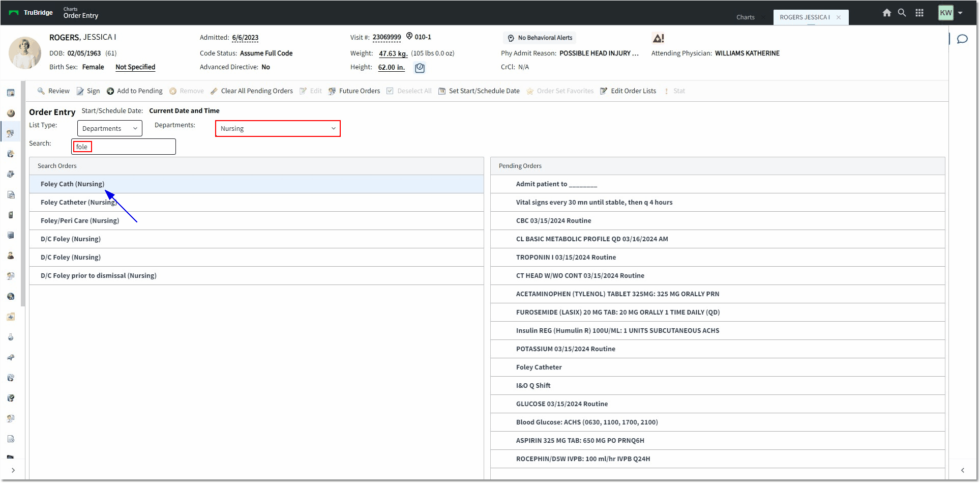Viewport: 980px width, 483px height.
Task: Open the printer icon in the left sidebar
Action: click(x=11, y=174)
